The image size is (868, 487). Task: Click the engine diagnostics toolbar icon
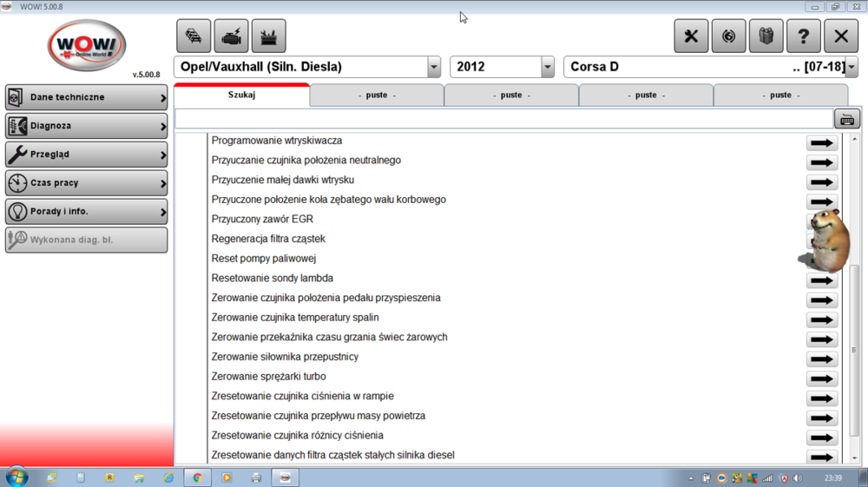(231, 36)
